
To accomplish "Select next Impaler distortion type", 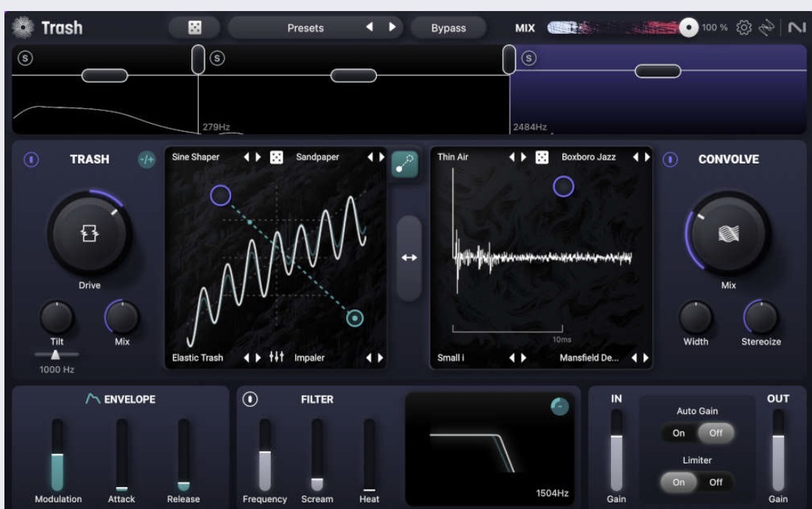I will point(381,358).
